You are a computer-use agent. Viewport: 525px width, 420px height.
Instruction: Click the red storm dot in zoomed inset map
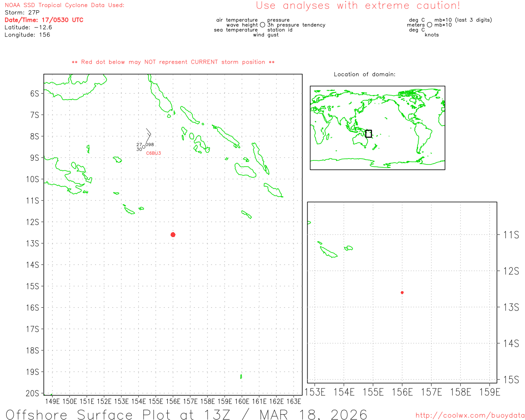402,292
